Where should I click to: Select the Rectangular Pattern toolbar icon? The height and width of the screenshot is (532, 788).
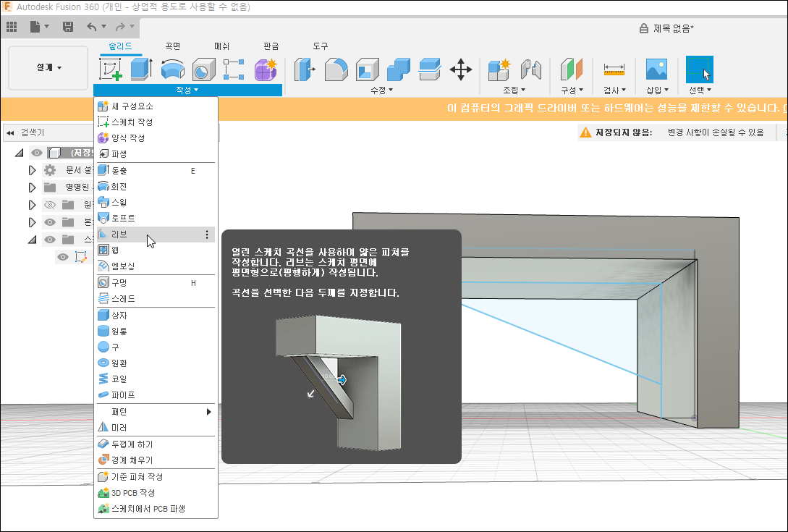point(234,69)
